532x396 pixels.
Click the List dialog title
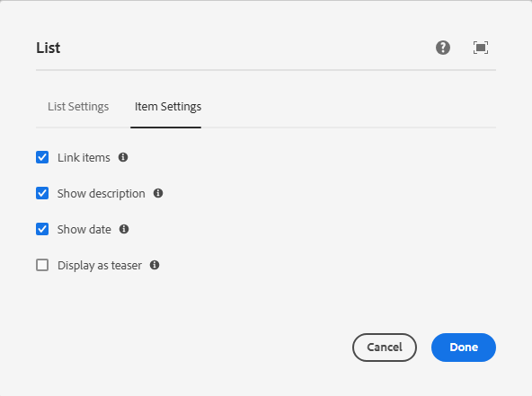tap(49, 48)
